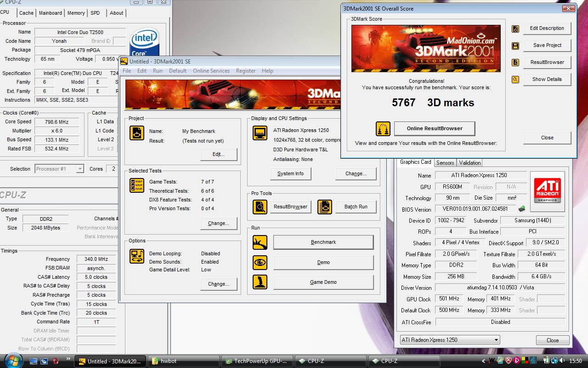The image size is (588, 368).
Task: Click the Online ResultBrowser trophy icon
Action: pos(383,129)
